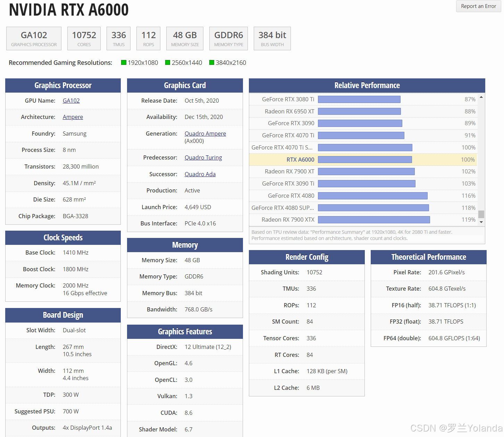The width and height of the screenshot is (504, 437).
Task: Click the 4x DisplayPort 1.4a outputs value
Action: [87, 428]
